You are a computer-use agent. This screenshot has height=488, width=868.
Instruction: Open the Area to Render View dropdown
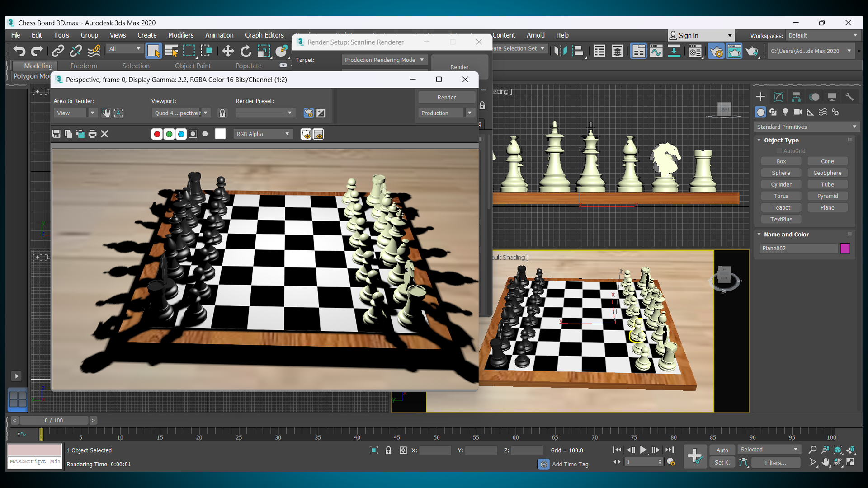coord(75,113)
